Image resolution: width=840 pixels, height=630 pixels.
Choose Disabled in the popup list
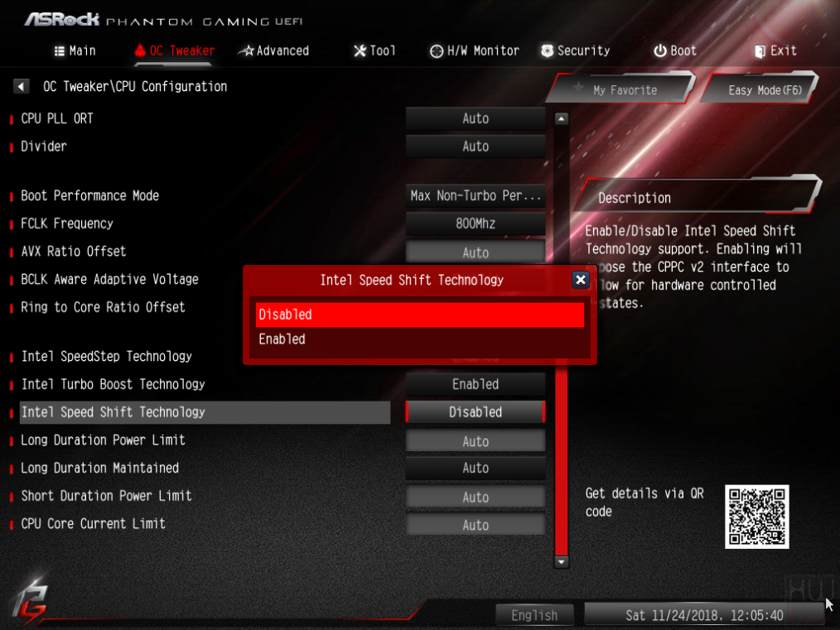pos(420,315)
